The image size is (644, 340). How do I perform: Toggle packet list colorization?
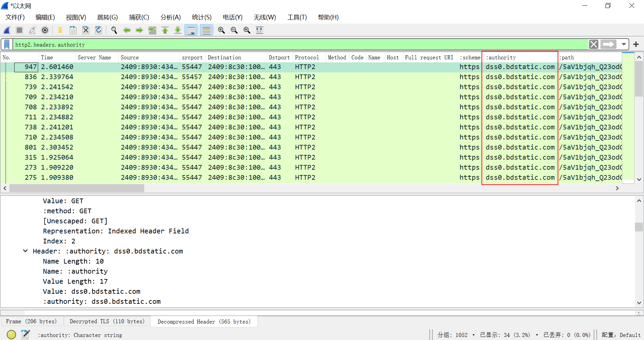click(x=207, y=31)
